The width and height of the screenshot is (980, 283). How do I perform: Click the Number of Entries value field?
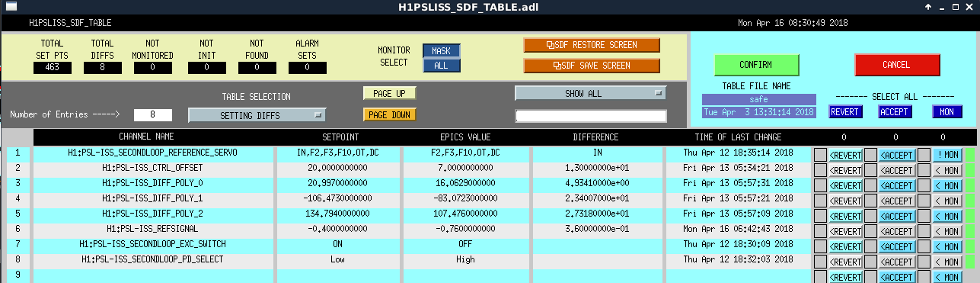click(153, 115)
